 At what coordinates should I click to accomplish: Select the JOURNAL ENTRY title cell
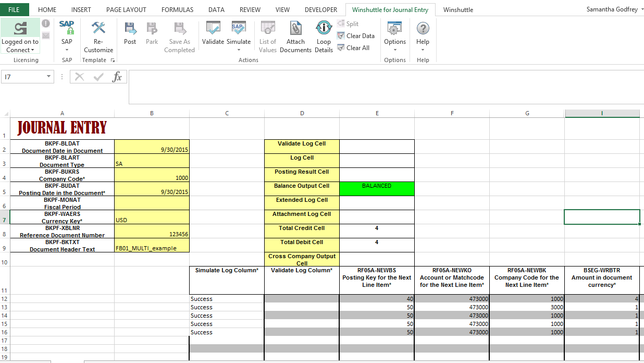point(62,128)
